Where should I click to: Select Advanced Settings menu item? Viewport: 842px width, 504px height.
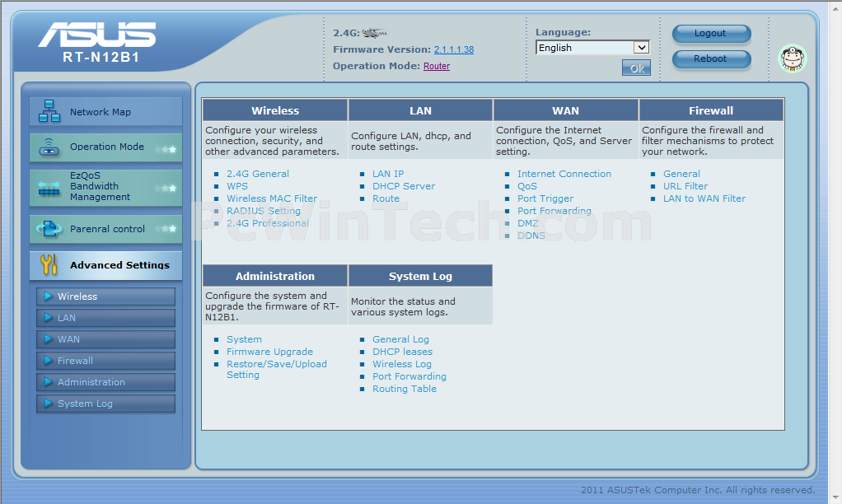(x=105, y=265)
